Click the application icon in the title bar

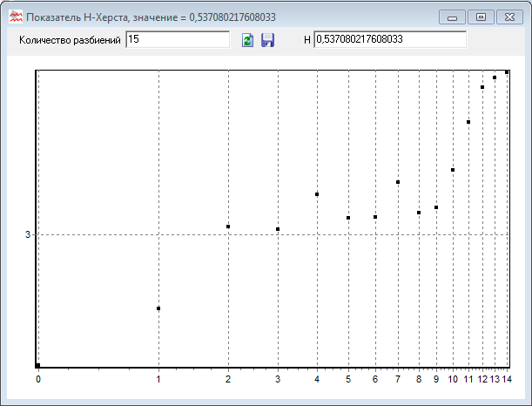[15, 16]
